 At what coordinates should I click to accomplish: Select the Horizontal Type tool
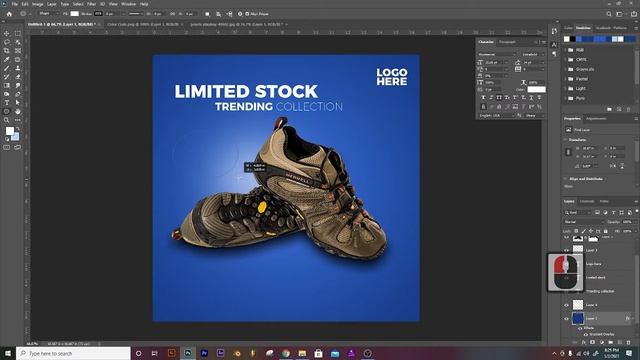pyautogui.click(x=7, y=102)
